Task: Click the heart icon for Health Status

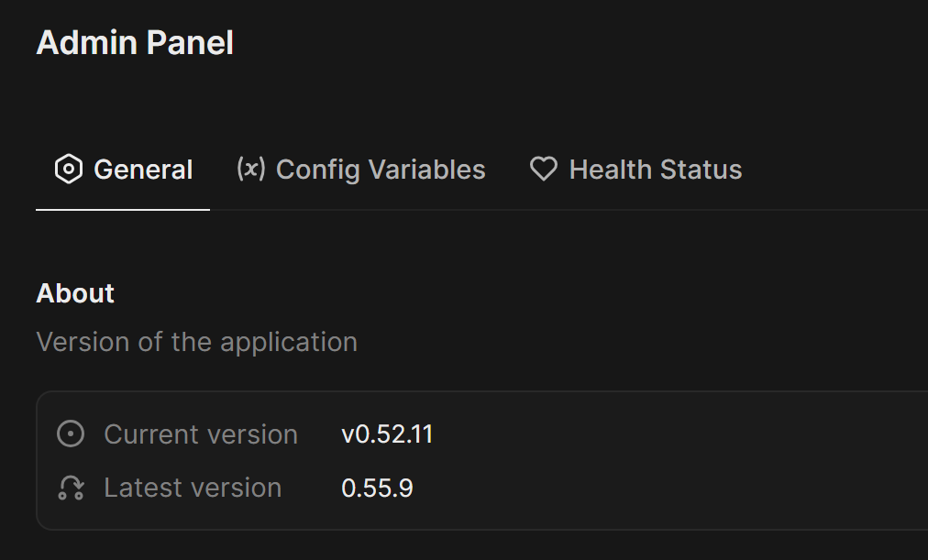Action: 543,169
